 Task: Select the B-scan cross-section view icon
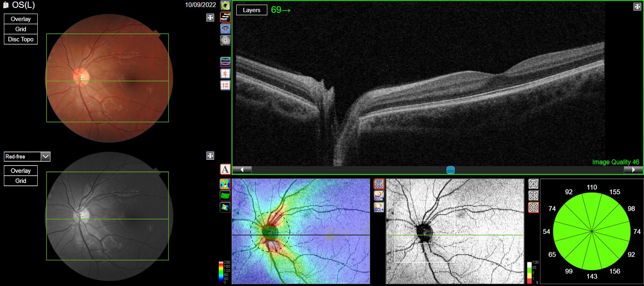click(225, 17)
